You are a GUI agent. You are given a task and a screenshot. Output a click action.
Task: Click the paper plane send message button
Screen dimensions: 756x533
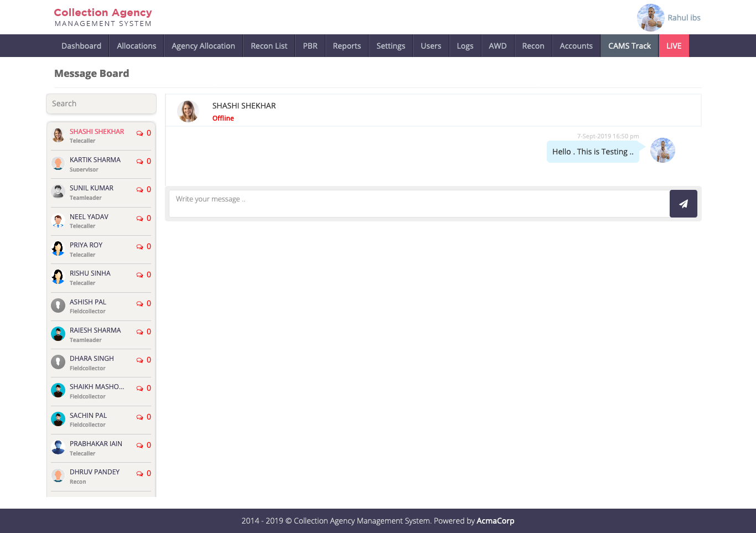[x=683, y=204]
